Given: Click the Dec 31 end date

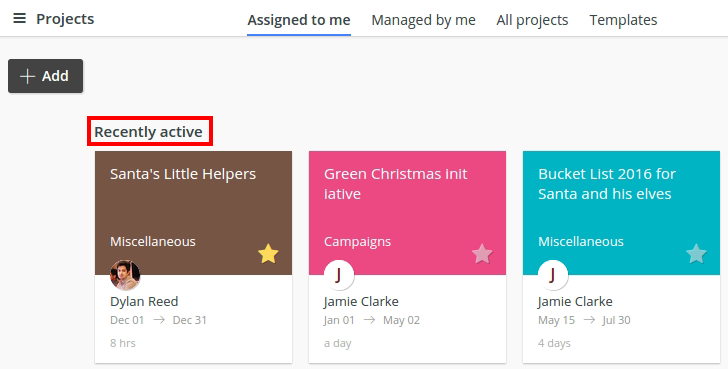Looking at the screenshot, I should pos(189,320).
